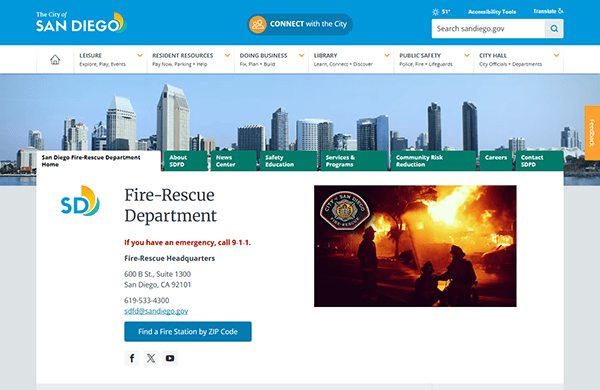Expand the Library menu chevron
Screen dimensions: 600x390
387,55
